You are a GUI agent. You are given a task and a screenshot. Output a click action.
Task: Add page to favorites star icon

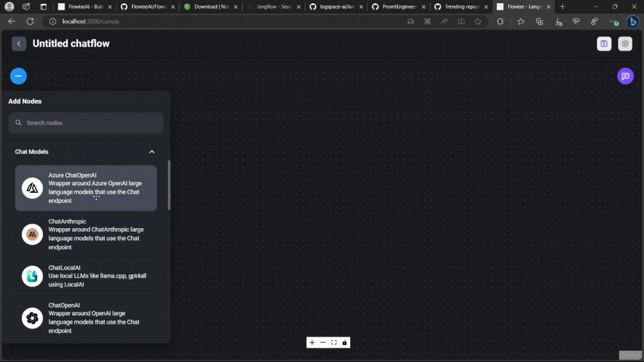pyautogui.click(x=478, y=21)
